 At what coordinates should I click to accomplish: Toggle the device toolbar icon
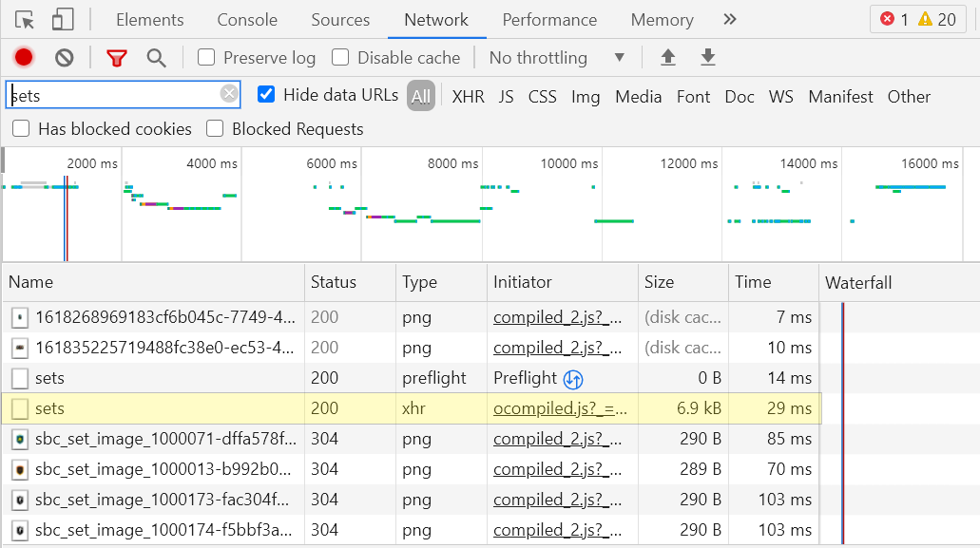pyautogui.click(x=63, y=20)
